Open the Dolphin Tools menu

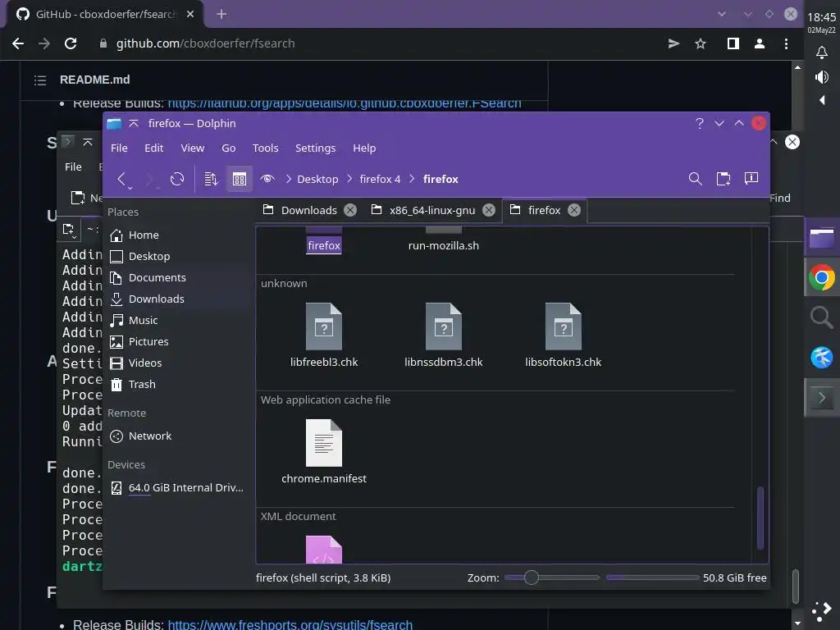265,148
